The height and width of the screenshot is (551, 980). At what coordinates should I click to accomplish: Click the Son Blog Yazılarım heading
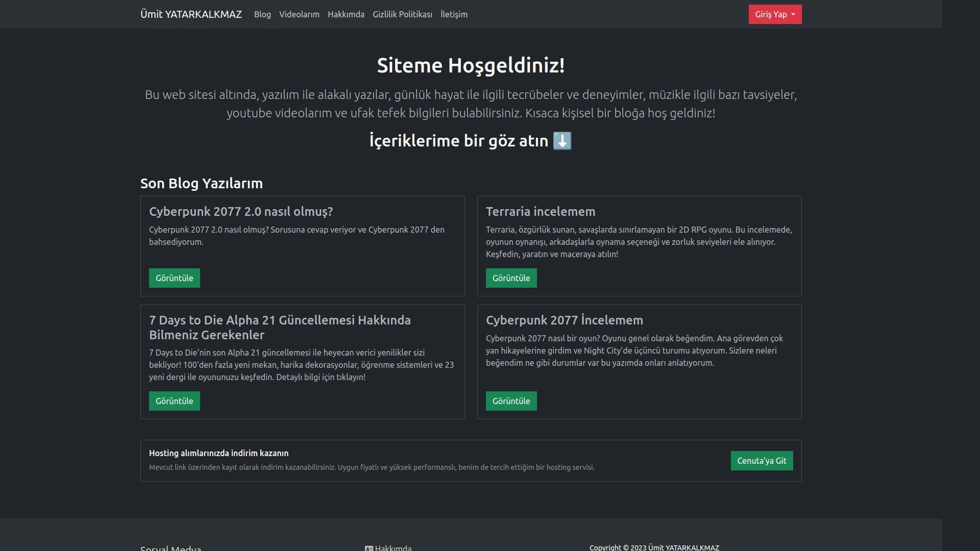tap(201, 183)
